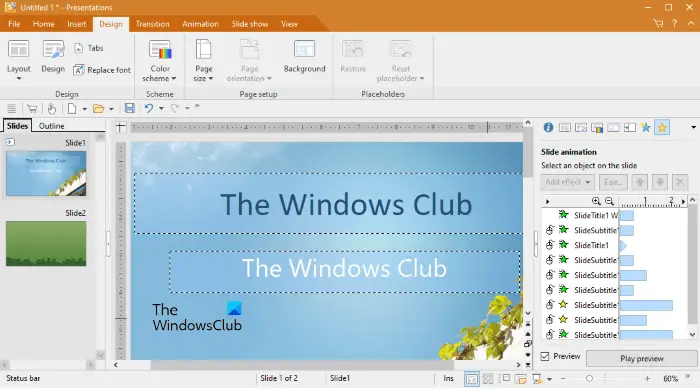The image size is (700, 390).
Task: Toggle the Preview checkbox
Action: tap(545, 356)
